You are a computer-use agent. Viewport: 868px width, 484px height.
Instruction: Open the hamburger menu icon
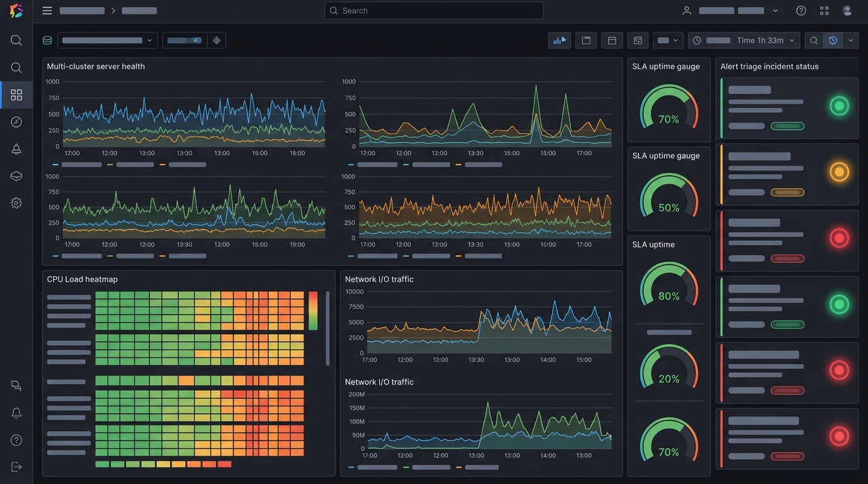point(47,11)
